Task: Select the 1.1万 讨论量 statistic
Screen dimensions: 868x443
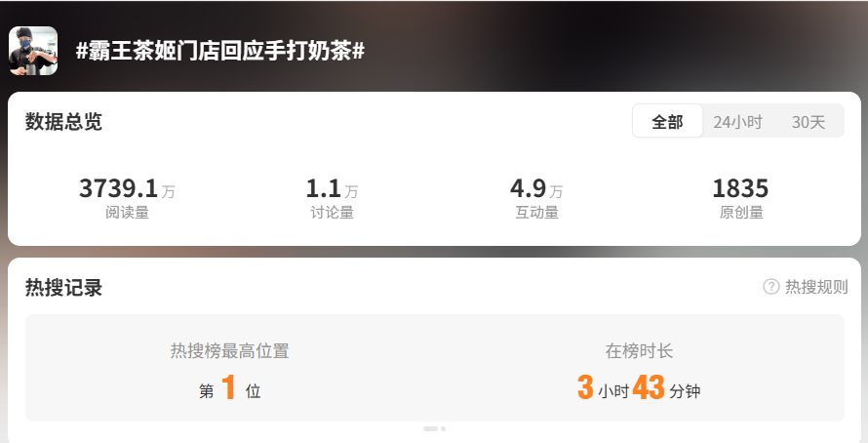Action: pyautogui.click(x=333, y=198)
